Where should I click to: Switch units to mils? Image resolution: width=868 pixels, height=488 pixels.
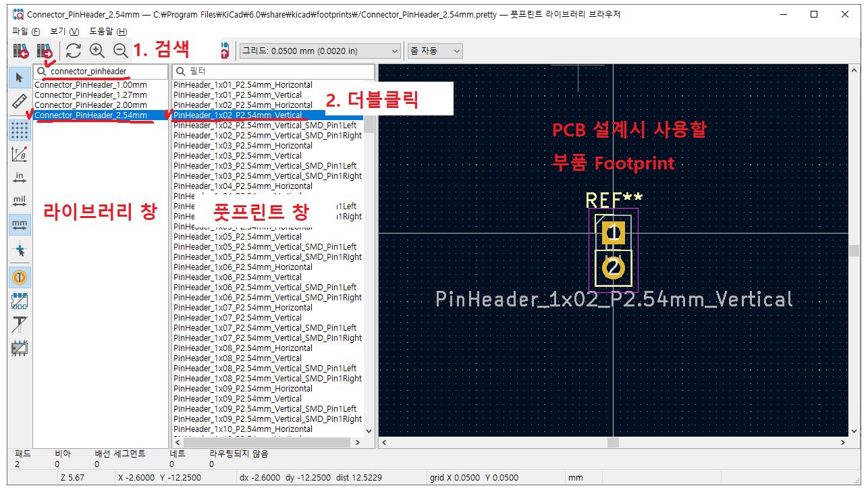tap(20, 201)
